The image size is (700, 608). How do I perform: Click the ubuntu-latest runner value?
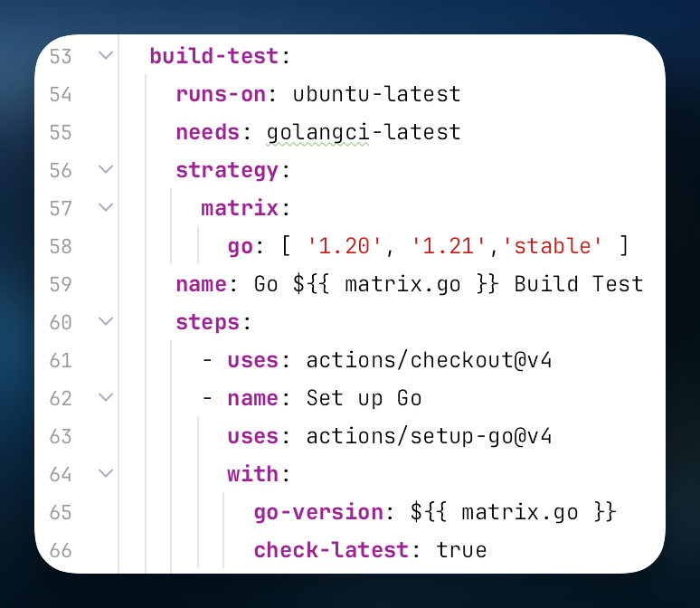click(x=376, y=94)
